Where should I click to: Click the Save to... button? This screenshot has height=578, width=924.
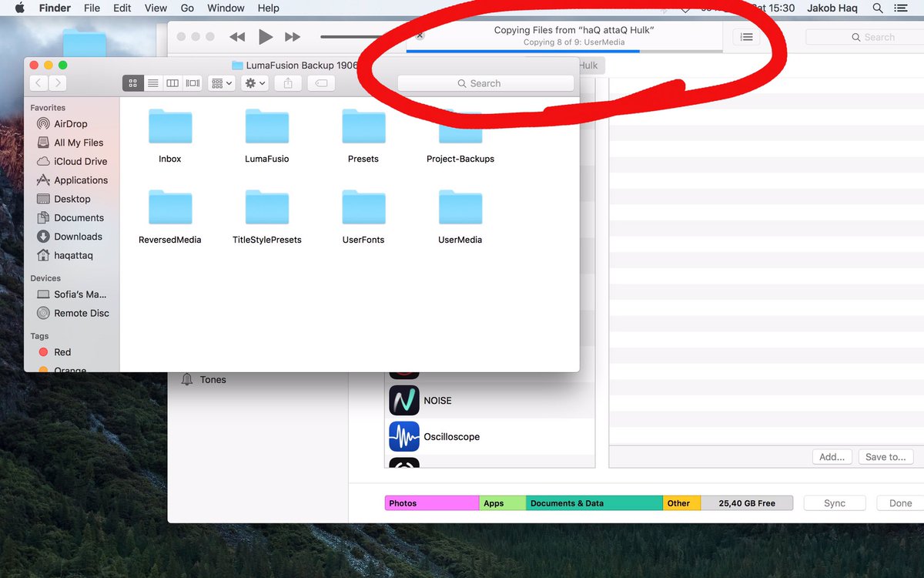pos(885,457)
